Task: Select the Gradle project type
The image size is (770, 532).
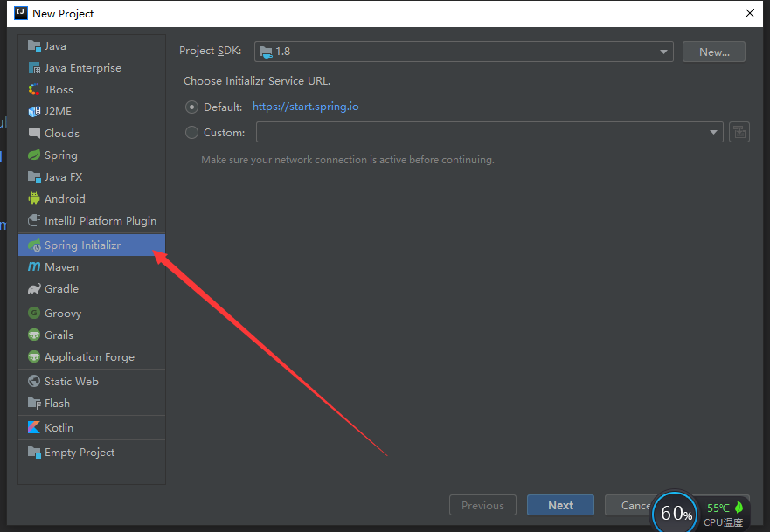Action: coord(92,288)
